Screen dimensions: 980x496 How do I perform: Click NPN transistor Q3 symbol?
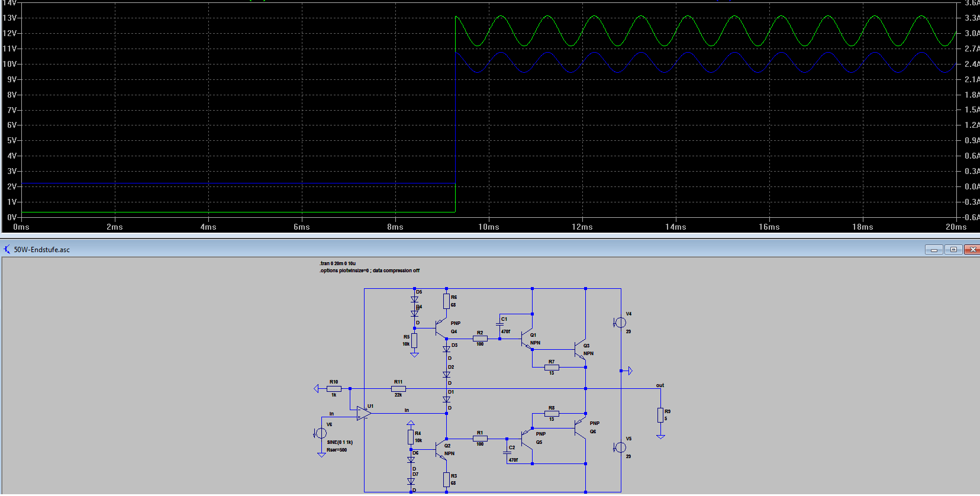pos(580,349)
